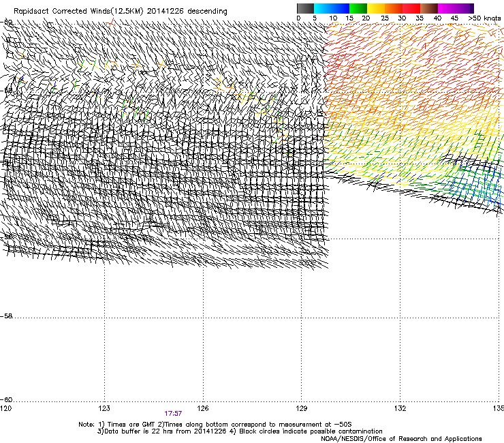Click longitude label 129
This screenshot has height=443, width=504.
(301, 408)
